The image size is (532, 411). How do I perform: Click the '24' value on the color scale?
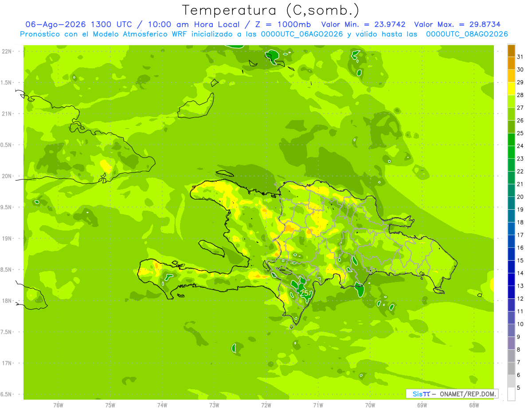pyautogui.click(x=520, y=146)
